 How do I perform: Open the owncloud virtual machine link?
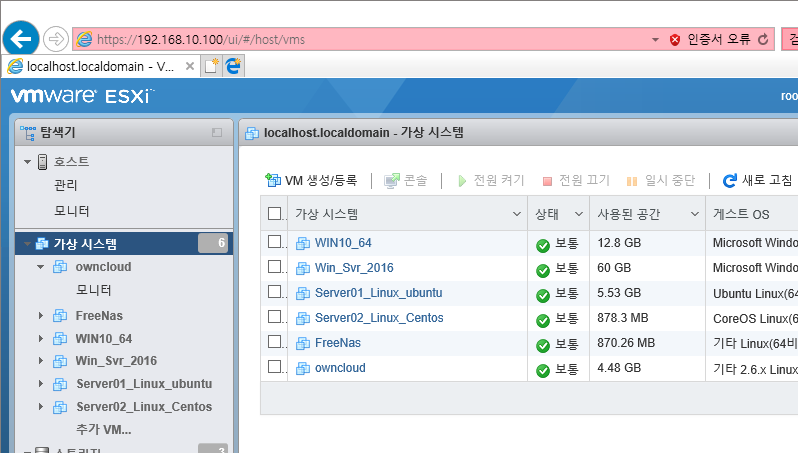(340, 367)
